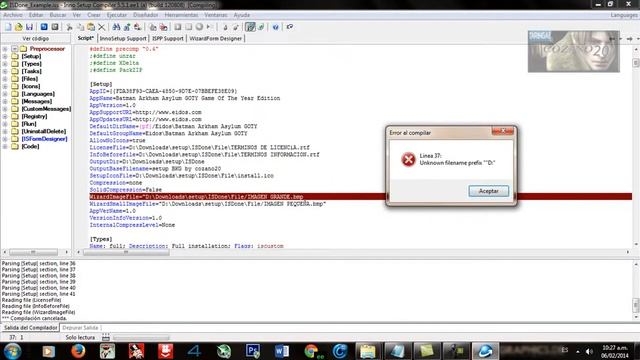Image resolution: width=640 pixels, height=360 pixels.
Task: Expand the [Code] tree node
Action: 5,146
